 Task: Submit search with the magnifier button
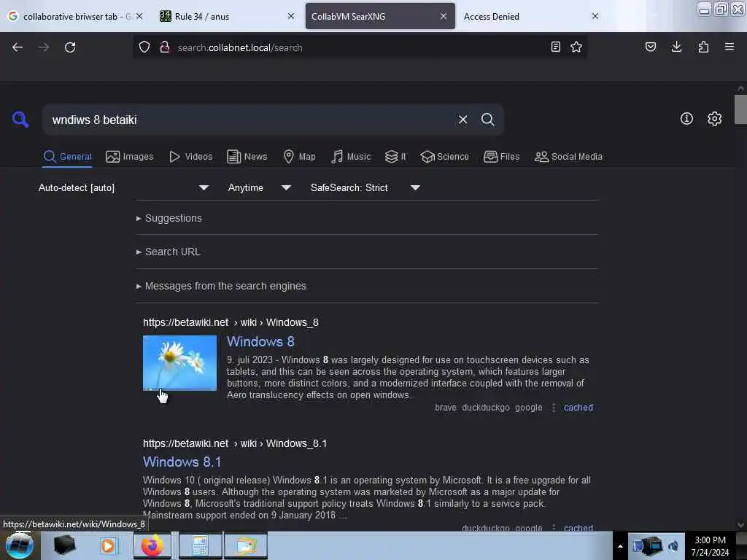(488, 120)
